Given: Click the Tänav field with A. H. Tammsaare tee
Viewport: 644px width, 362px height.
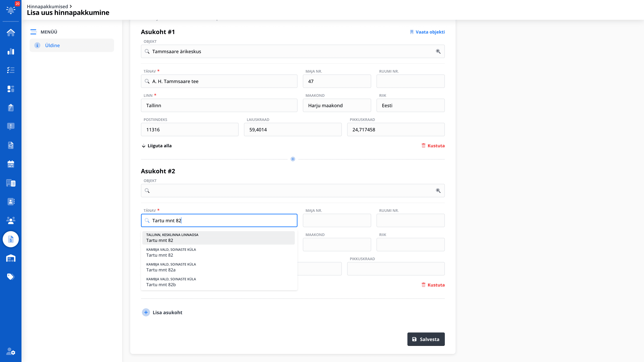Looking at the screenshot, I should click(219, 81).
